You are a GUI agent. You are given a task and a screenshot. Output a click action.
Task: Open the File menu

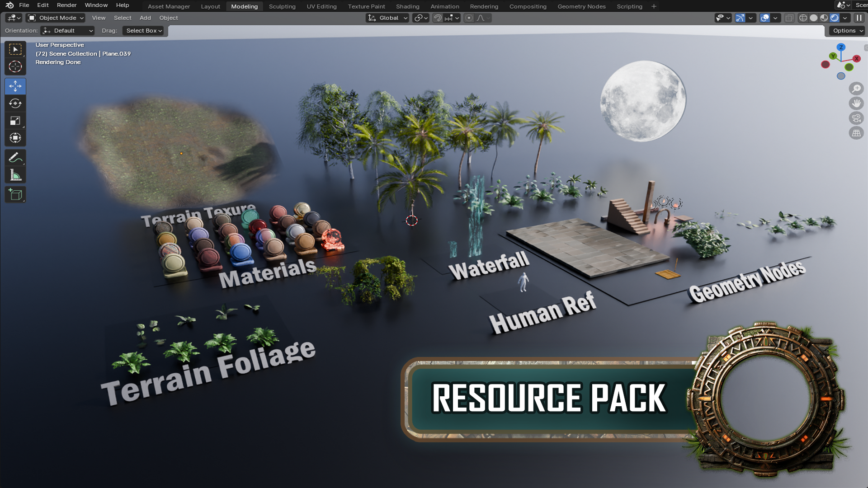click(24, 5)
